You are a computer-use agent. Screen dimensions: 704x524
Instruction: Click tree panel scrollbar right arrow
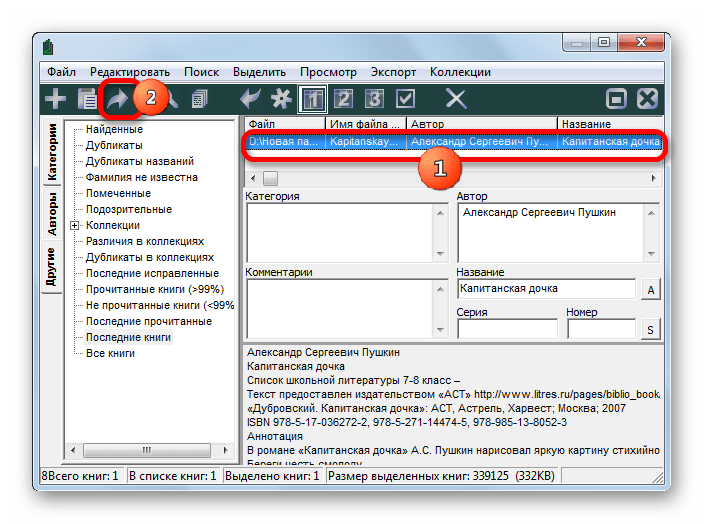click(x=225, y=450)
